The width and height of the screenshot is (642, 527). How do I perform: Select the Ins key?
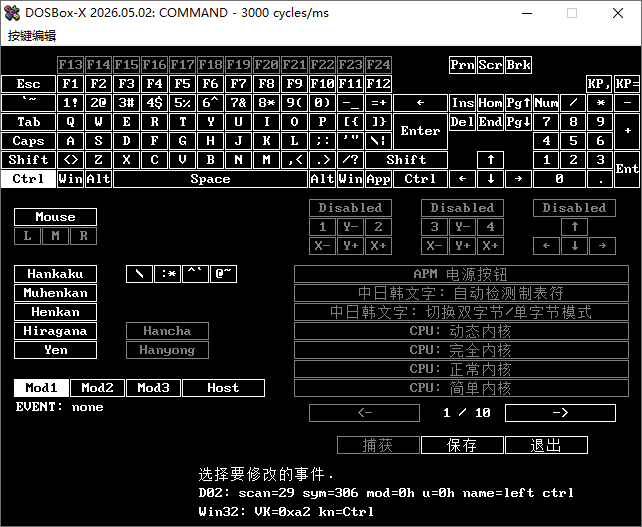pyautogui.click(x=462, y=103)
